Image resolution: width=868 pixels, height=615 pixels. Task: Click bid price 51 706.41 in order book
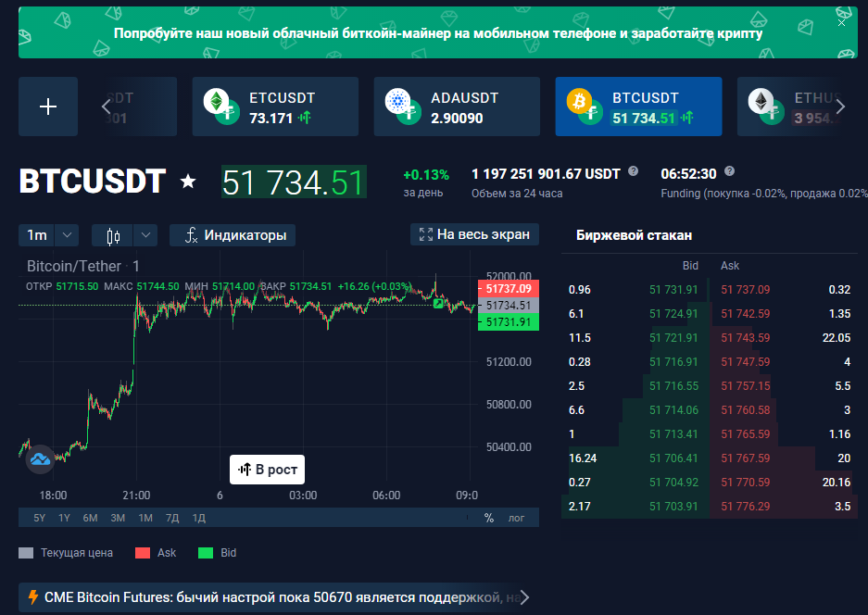[x=673, y=458]
